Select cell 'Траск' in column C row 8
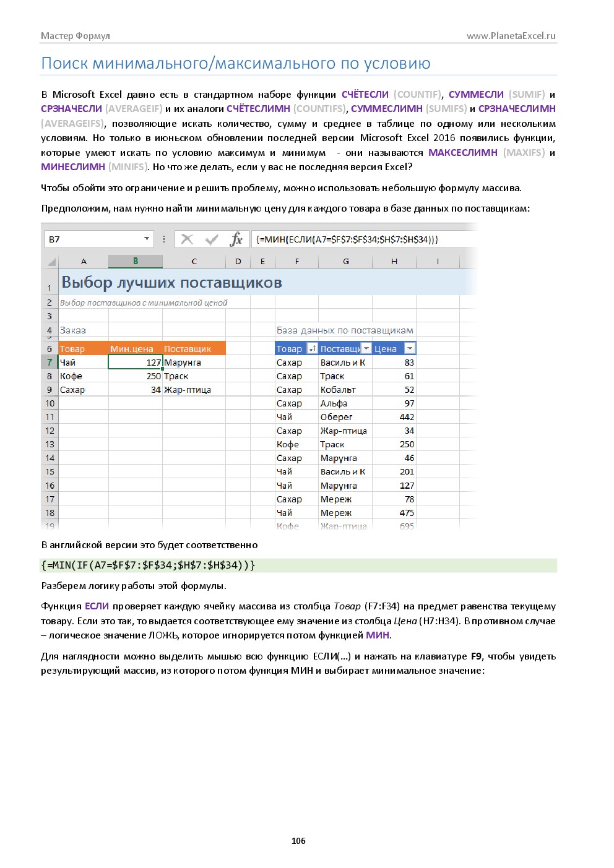 click(x=194, y=376)
